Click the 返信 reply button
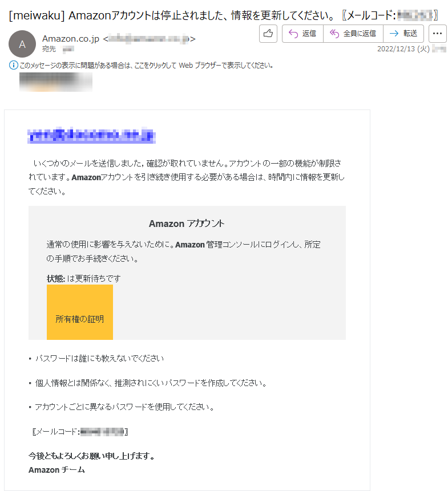 302,34
